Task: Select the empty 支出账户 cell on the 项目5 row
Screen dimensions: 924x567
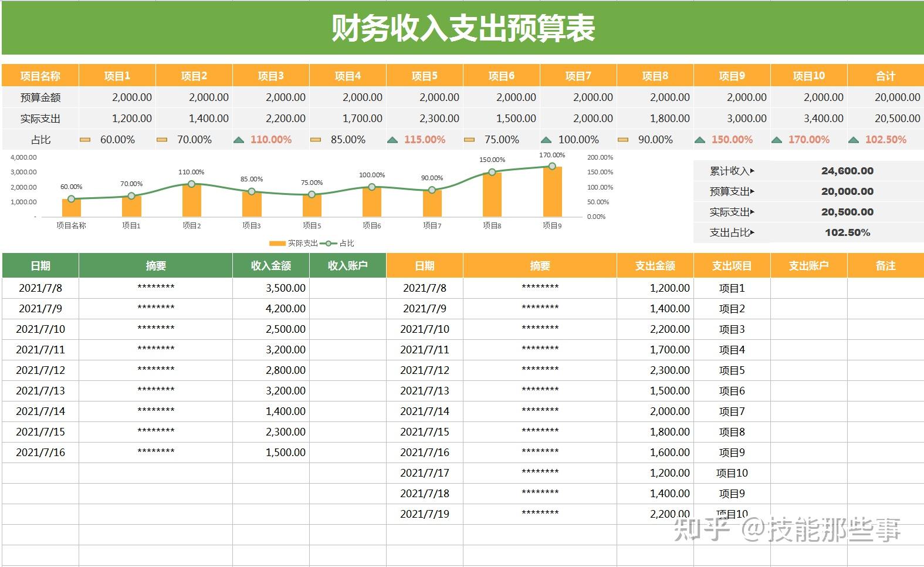Action: 809,370
